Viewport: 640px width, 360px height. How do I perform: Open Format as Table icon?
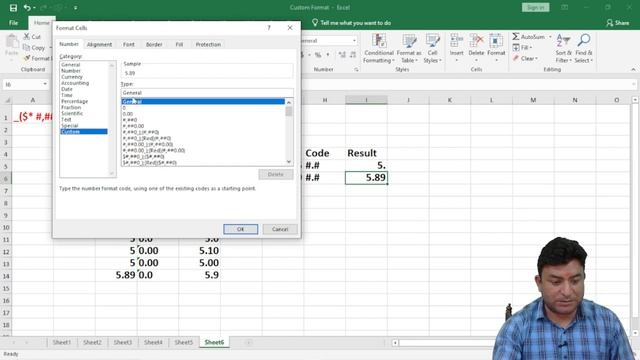pyautogui.click(x=409, y=41)
